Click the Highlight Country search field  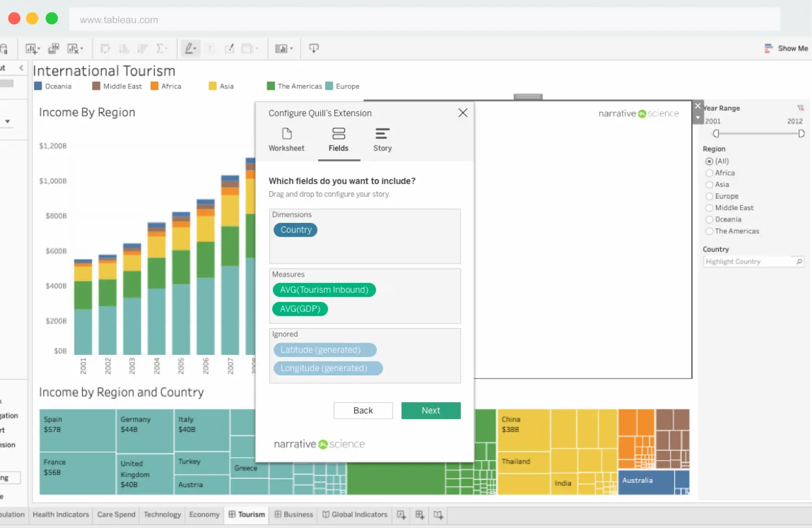[753, 261]
